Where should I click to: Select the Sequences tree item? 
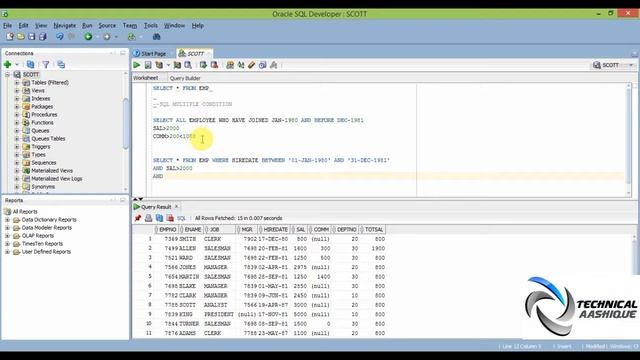point(44,162)
